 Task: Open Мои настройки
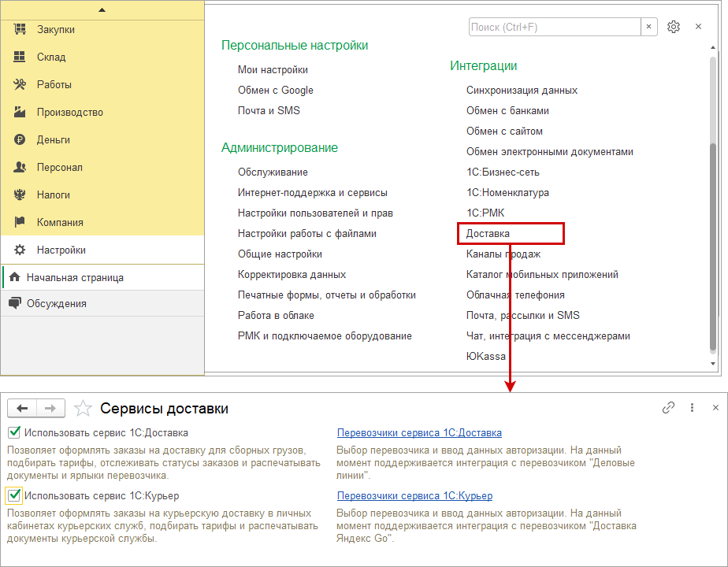(273, 69)
